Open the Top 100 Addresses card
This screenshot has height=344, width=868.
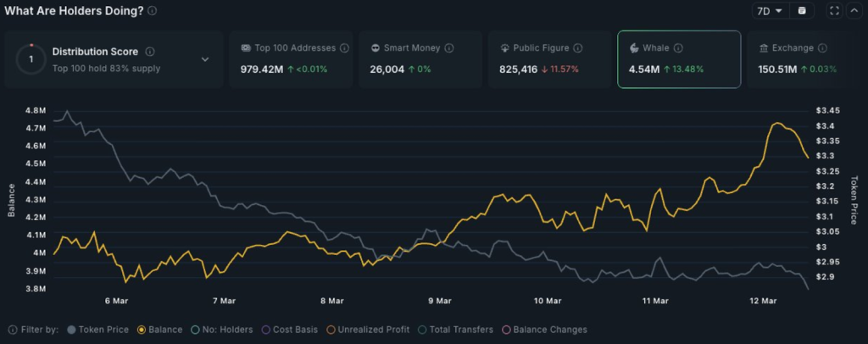[x=290, y=59]
